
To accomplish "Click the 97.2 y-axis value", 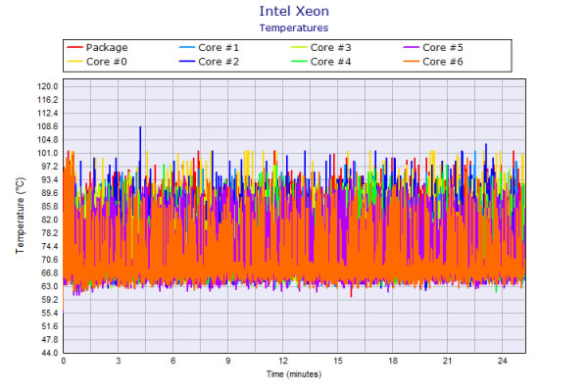I will coord(50,167).
